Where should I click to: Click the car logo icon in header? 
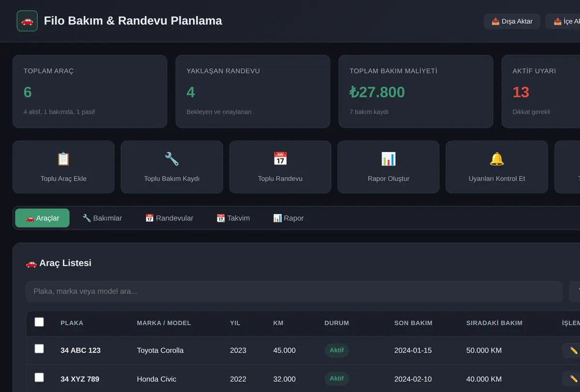tap(27, 21)
